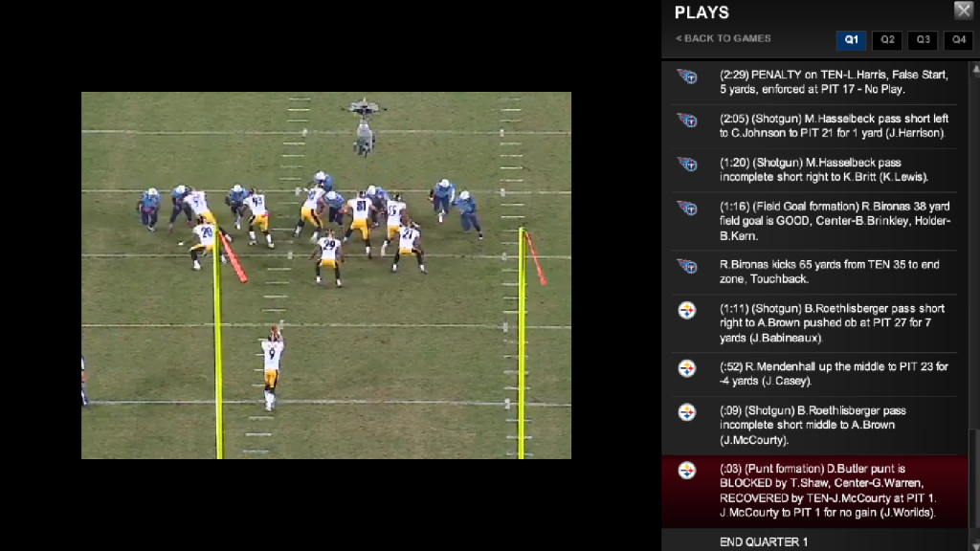Image resolution: width=980 pixels, height=551 pixels.
Task: Close the Plays panel
Action: point(963,11)
